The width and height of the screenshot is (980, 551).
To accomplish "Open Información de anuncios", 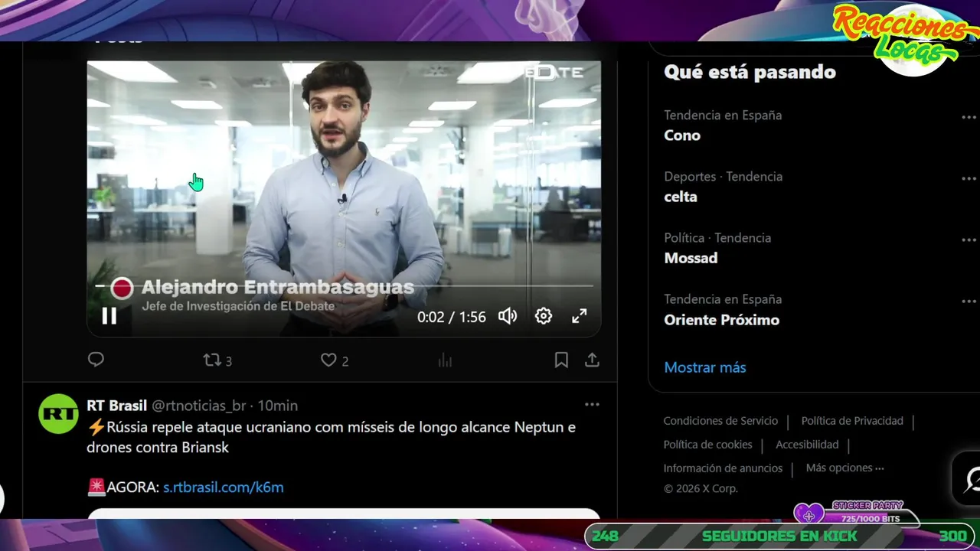I will click(x=723, y=468).
